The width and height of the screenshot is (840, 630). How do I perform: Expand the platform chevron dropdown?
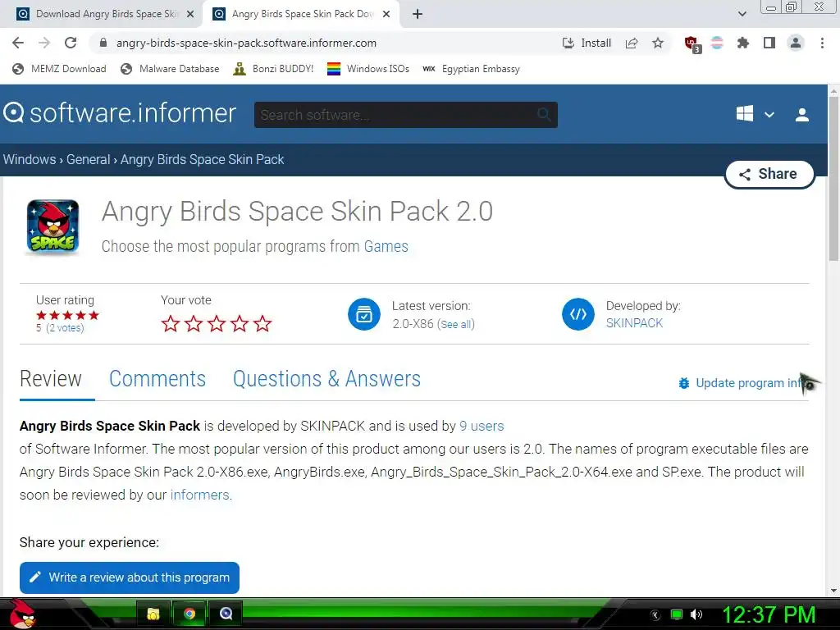point(769,115)
